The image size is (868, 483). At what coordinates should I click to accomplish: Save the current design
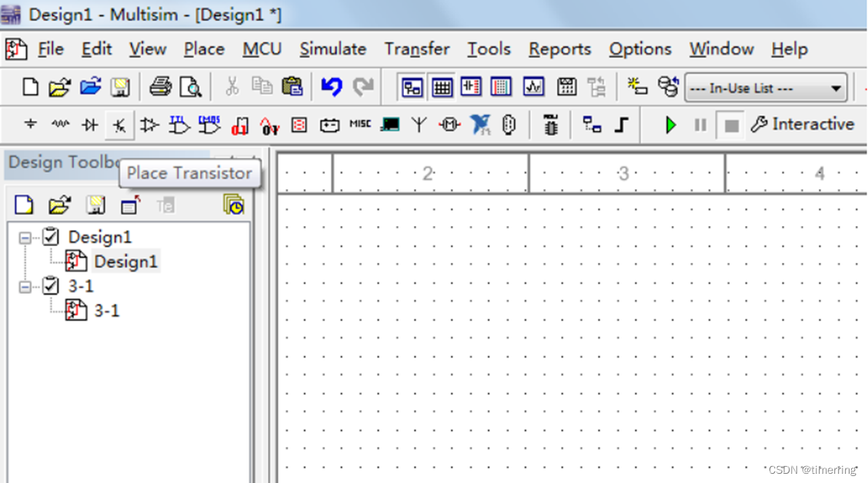[119, 87]
